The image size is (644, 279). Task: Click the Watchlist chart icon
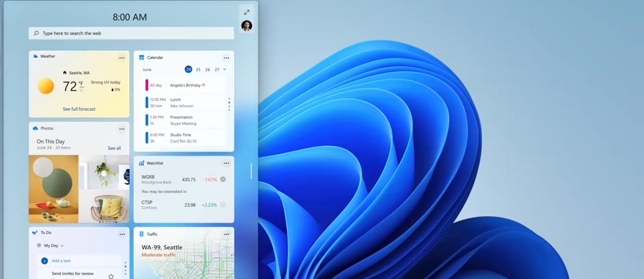141,163
